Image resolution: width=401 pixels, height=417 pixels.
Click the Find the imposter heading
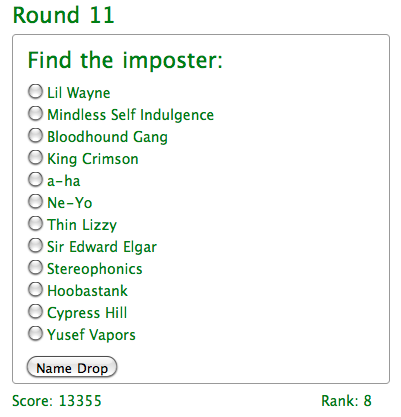pyautogui.click(x=125, y=61)
